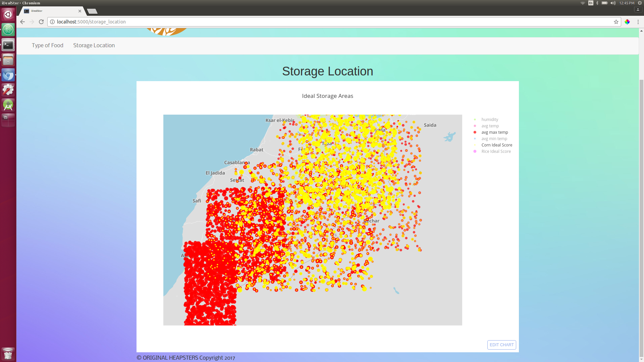Screen dimensions: 644x362
Task: Toggle avg temp trace in legend
Action: pos(490,126)
